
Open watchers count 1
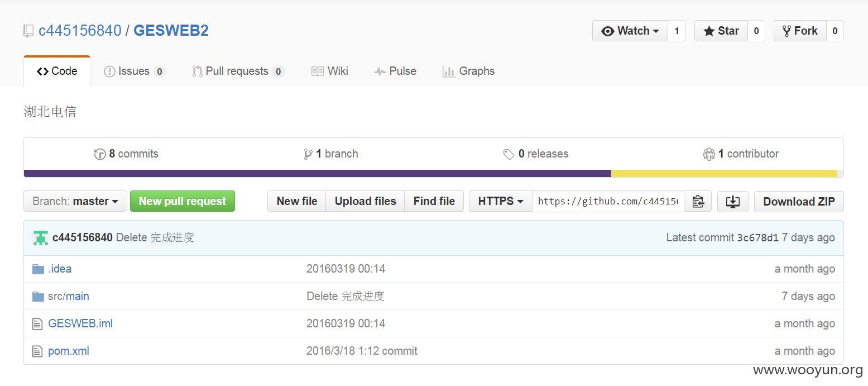click(x=677, y=31)
